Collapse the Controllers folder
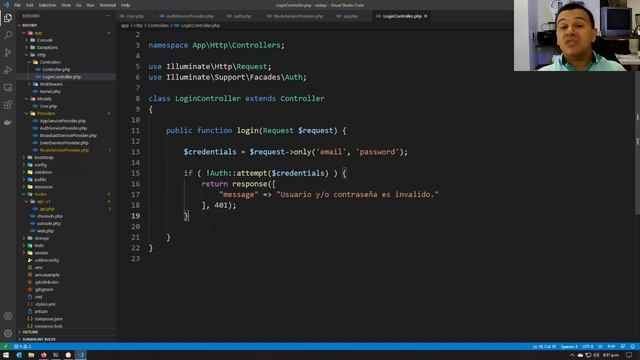Image resolution: width=640 pixels, height=360 pixels. coord(50,62)
